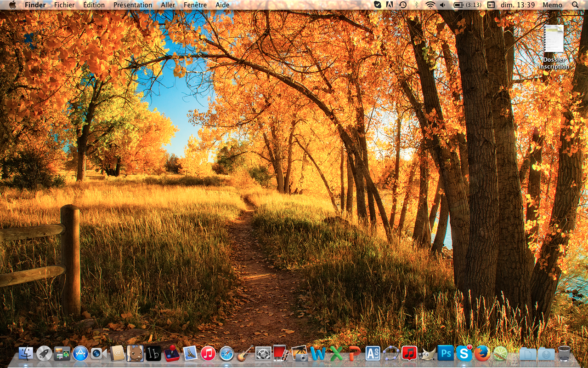588x368 pixels.
Task: Click the volume speaker icon
Action: point(442,5)
